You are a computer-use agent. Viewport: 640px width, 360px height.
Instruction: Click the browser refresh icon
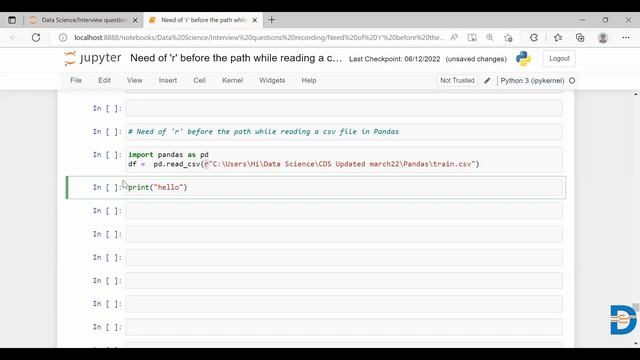point(36,38)
